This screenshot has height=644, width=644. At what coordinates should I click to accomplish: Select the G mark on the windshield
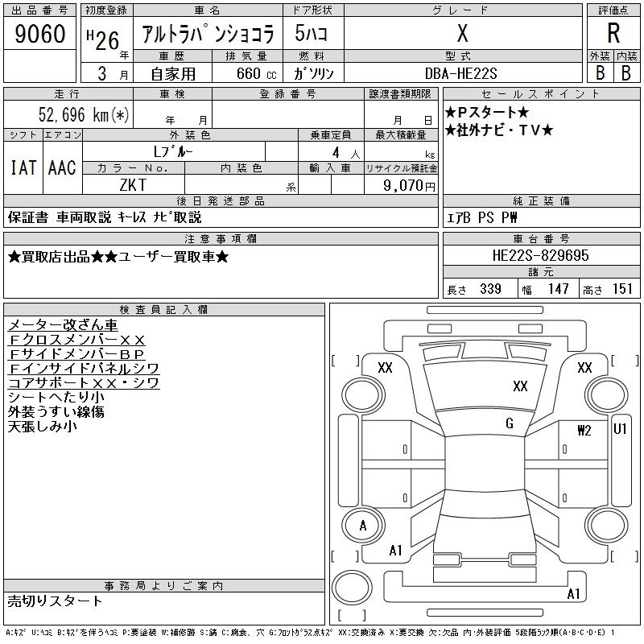coord(510,423)
